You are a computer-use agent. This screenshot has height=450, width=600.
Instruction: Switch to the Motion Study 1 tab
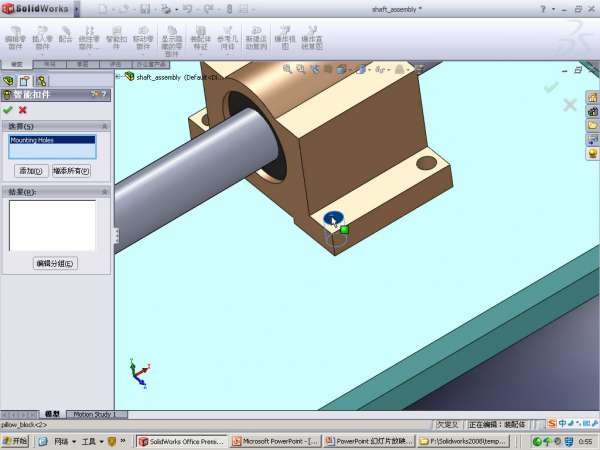(x=94, y=414)
